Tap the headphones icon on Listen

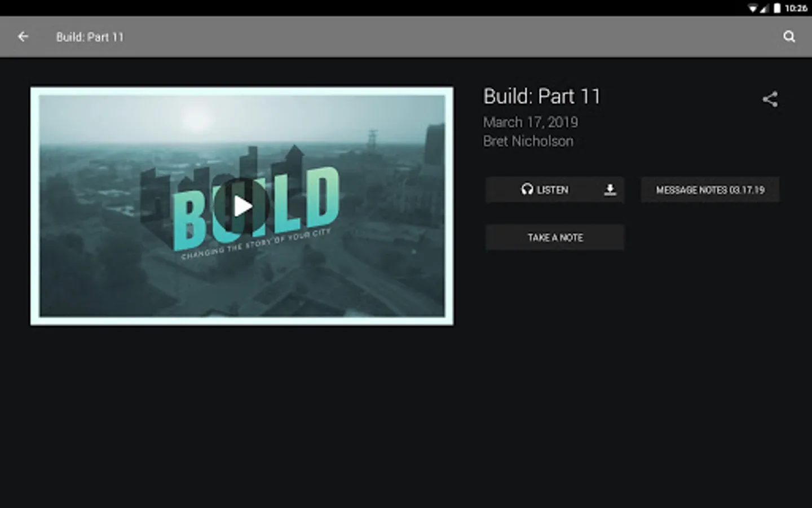pyautogui.click(x=527, y=190)
